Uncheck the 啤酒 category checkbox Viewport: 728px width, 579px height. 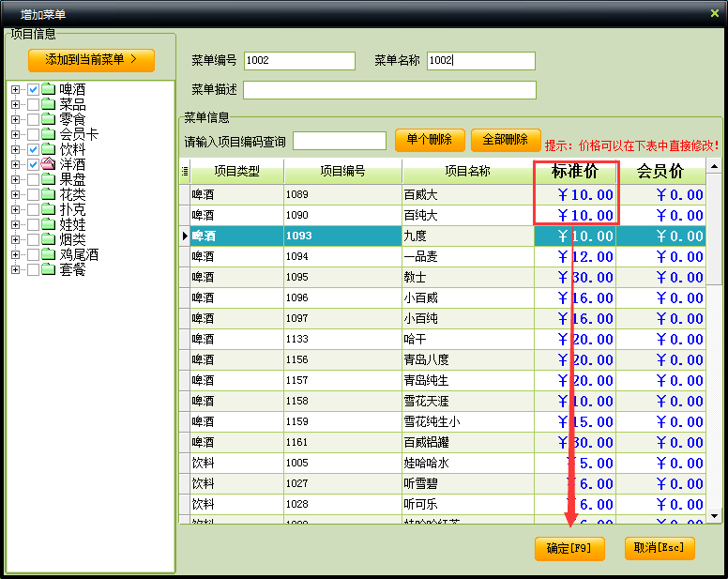tap(33, 89)
